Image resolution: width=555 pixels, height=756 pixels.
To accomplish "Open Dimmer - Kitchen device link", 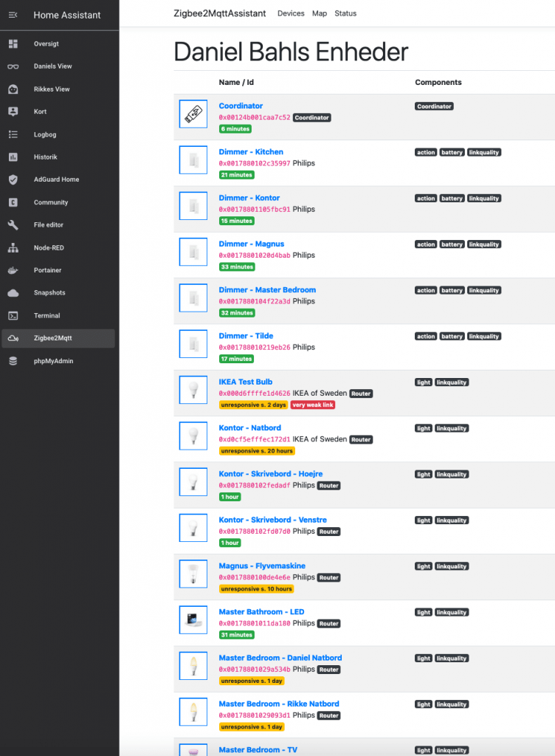I will 251,152.
